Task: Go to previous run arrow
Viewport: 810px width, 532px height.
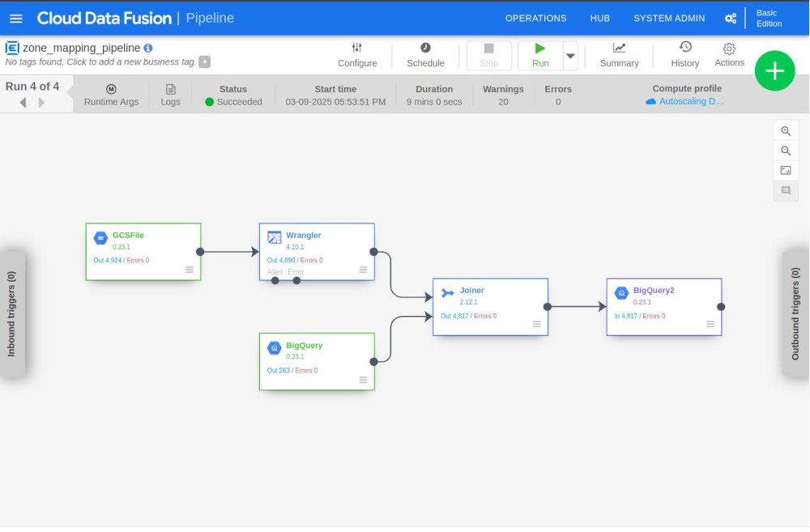Action: [23, 102]
